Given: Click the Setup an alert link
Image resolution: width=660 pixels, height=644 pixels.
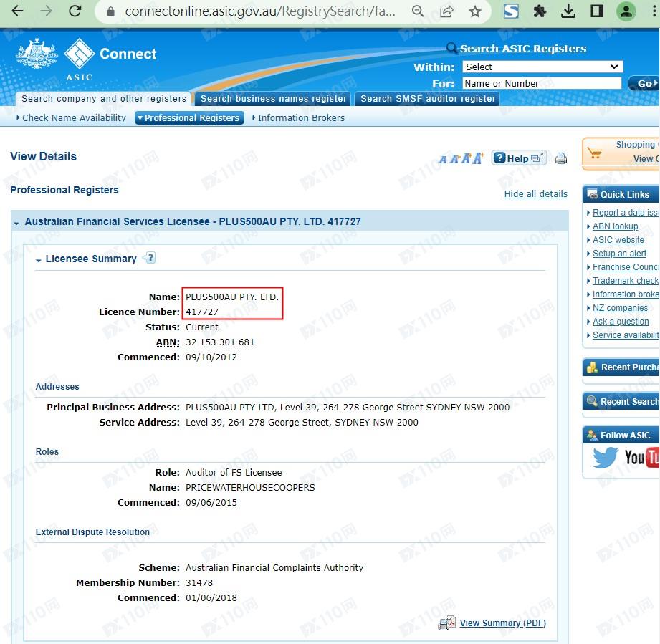Looking at the screenshot, I should coord(619,253).
